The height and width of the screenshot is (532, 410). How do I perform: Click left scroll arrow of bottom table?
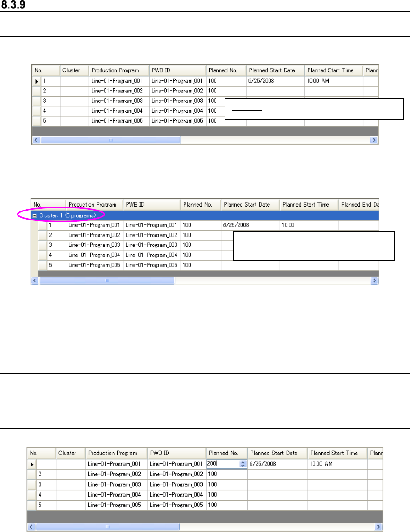pyautogui.click(x=31, y=527)
